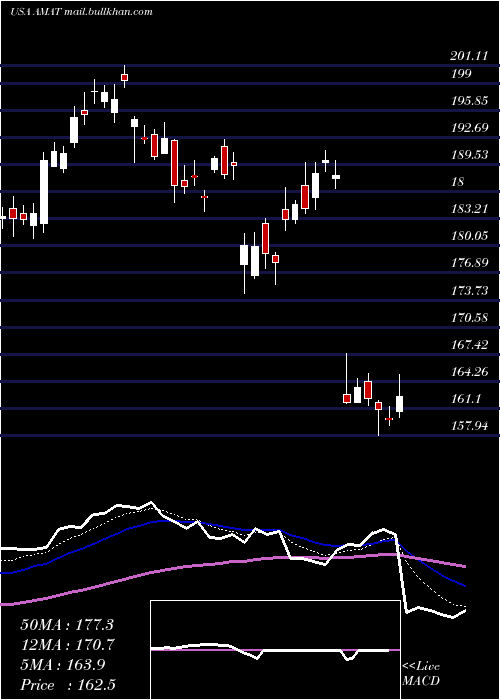Image resolution: width=500 pixels, height=700 pixels.
Task: Click the 176.89 price level label
Action: pyautogui.click(x=469, y=262)
